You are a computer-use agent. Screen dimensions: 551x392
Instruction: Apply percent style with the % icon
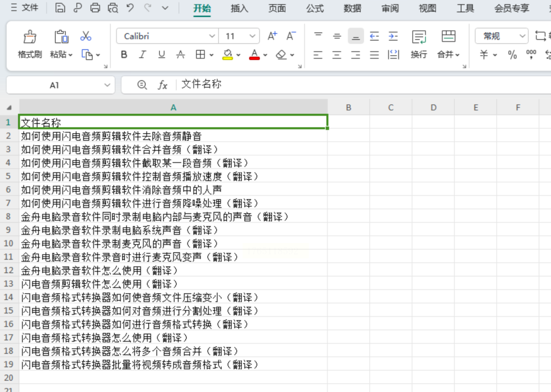tap(512, 55)
